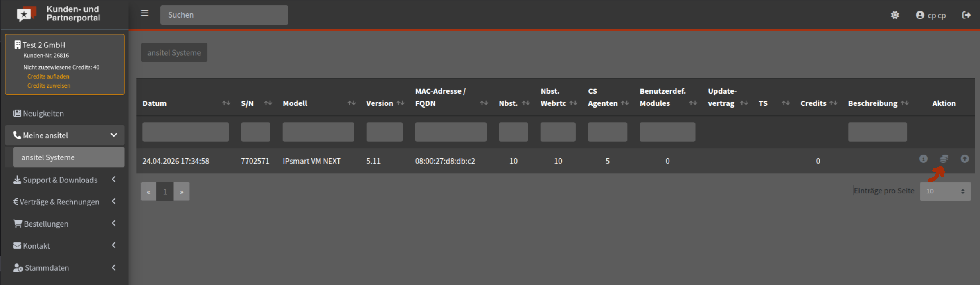The image size is (980, 285).
Task: Sort the table by Credits column
Action: pos(833,103)
